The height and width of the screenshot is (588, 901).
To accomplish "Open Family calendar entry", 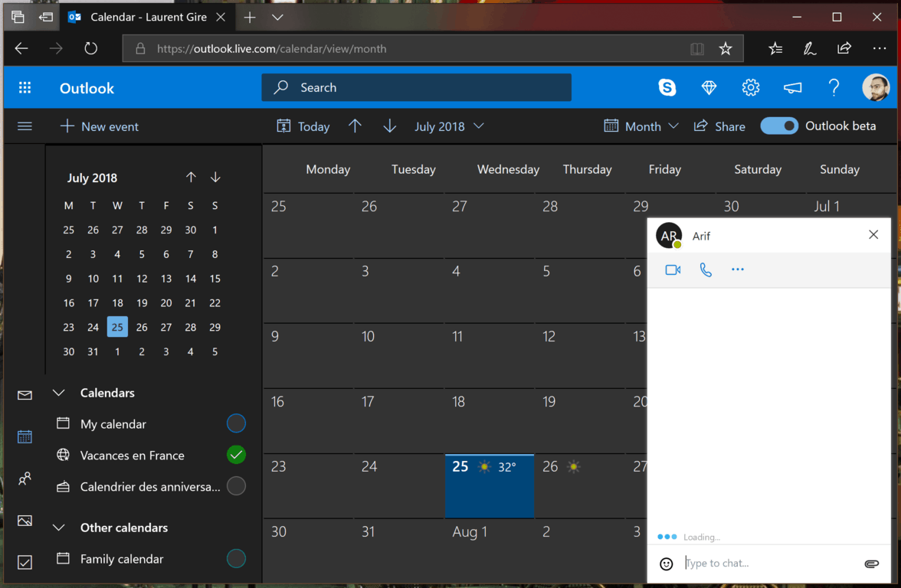I will click(x=122, y=559).
